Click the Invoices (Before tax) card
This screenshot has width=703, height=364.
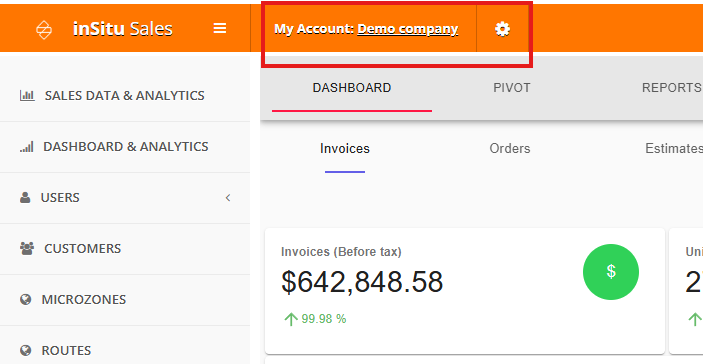pos(465,291)
